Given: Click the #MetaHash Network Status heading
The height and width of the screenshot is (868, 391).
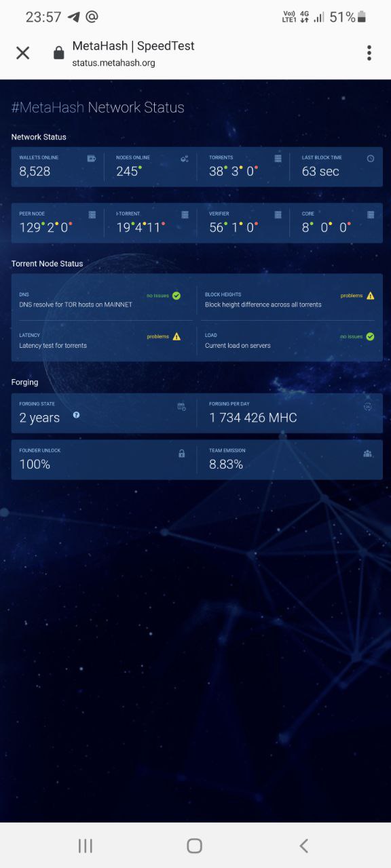Looking at the screenshot, I should 98,107.
